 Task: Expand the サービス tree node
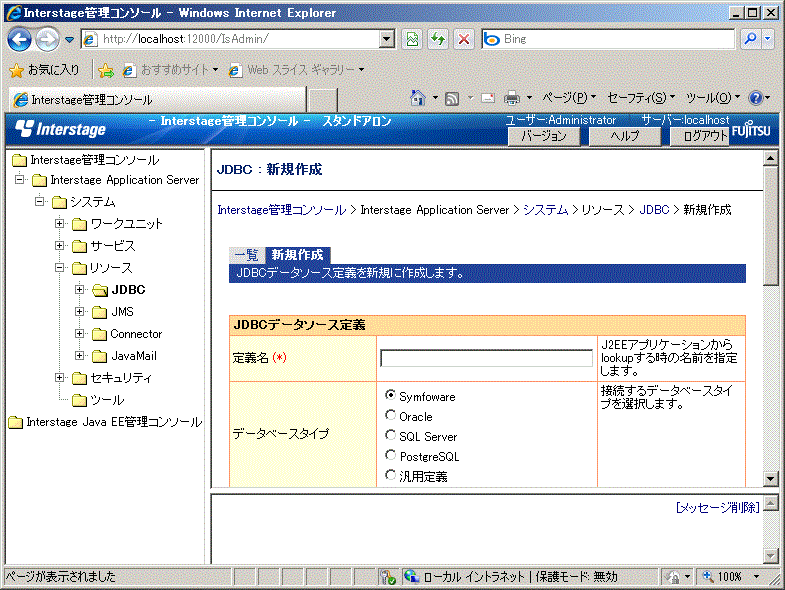60,245
